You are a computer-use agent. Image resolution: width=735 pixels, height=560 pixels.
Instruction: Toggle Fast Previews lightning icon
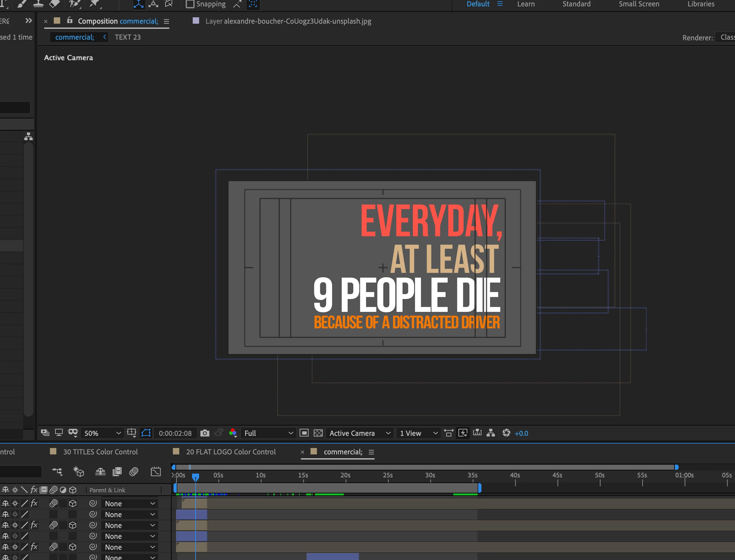(x=463, y=433)
